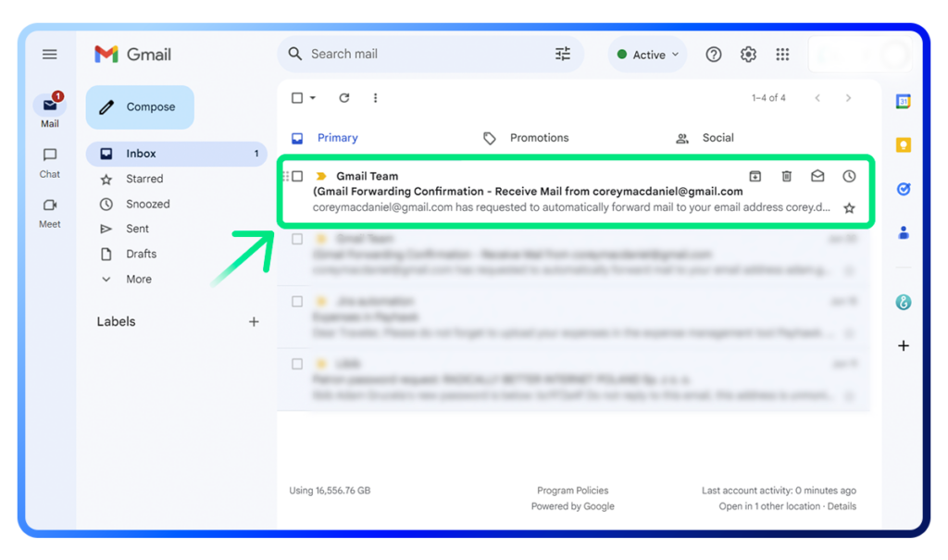Click the Gmail logo
The width and height of the screenshot is (948, 560).
pyautogui.click(x=133, y=55)
